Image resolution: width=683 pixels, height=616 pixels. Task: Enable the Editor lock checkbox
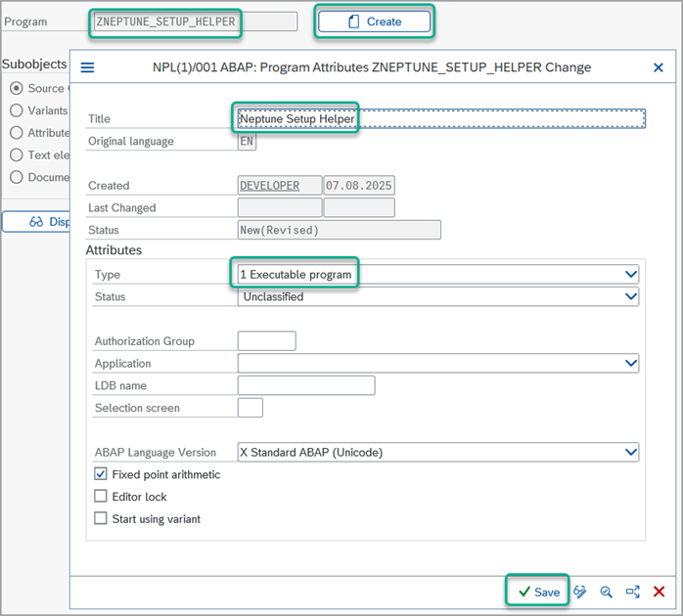[x=101, y=497]
